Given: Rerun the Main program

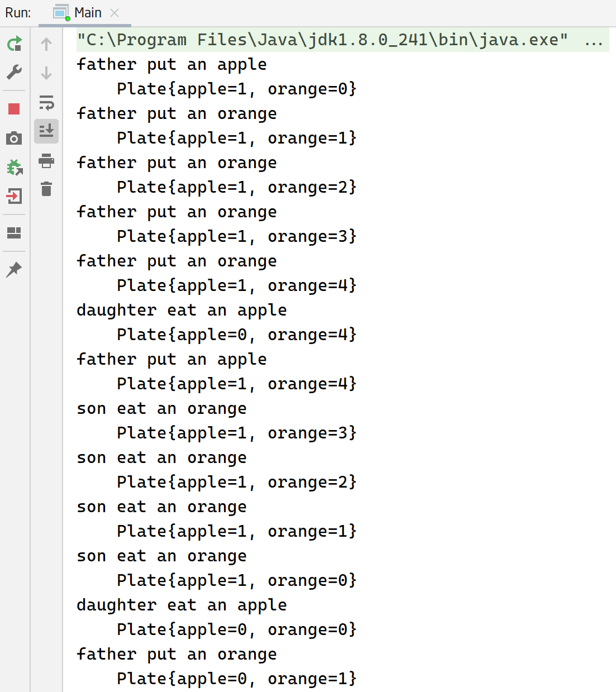Looking at the screenshot, I should [x=15, y=44].
